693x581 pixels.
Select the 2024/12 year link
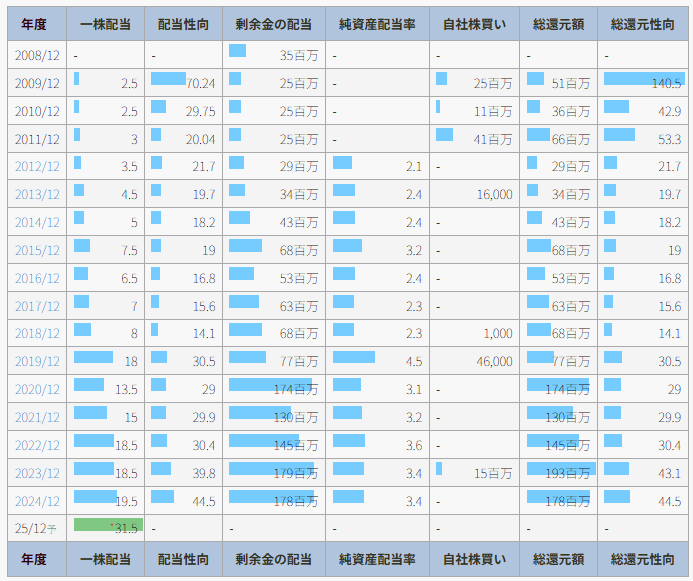[x=36, y=501]
